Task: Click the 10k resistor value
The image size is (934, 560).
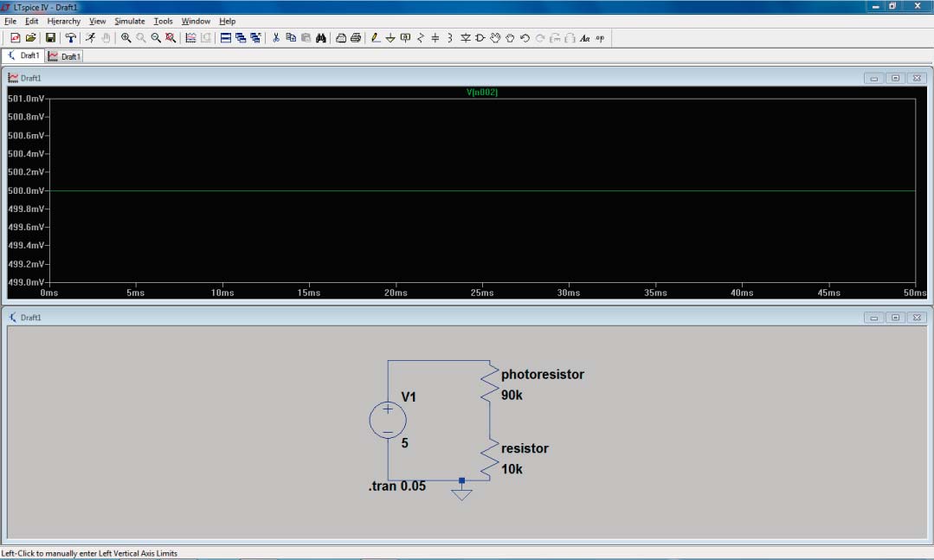Action: 512,469
